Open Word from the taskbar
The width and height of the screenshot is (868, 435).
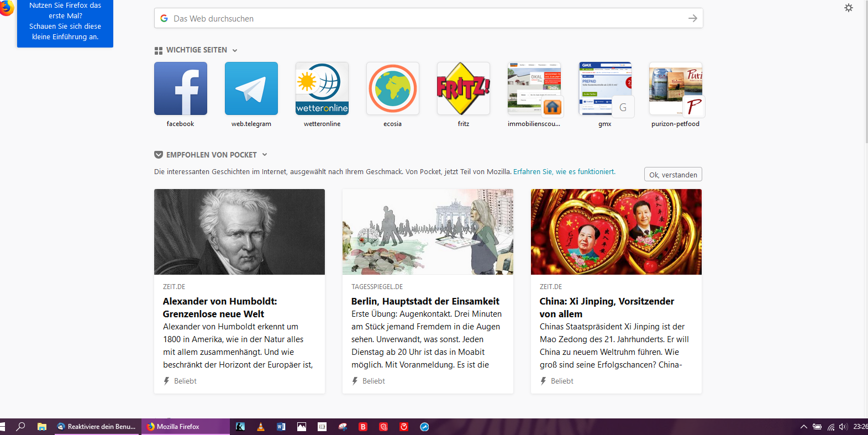point(281,427)
